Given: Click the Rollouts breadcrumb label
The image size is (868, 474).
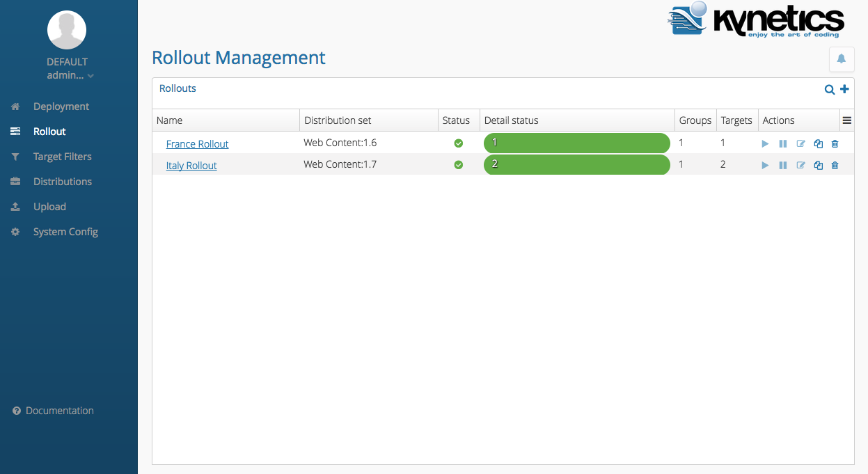Looking at the screenshot, I should (x=177, y=88).
